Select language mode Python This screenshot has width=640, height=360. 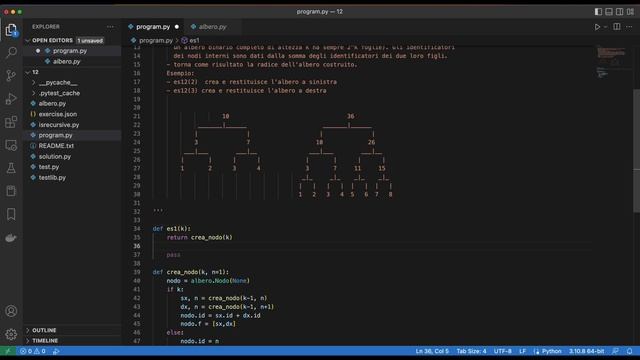coord(551,351)
